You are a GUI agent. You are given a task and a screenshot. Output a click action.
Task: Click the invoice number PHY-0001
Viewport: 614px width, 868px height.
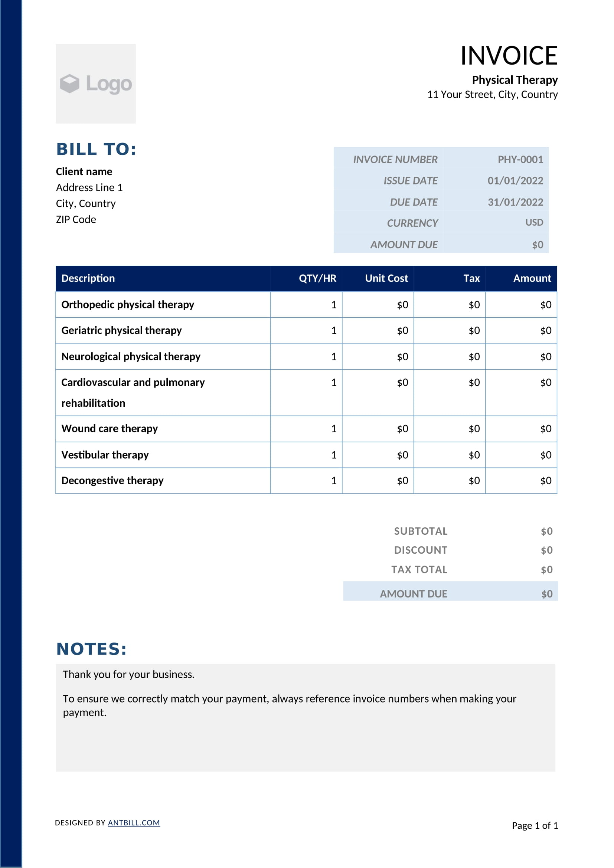pyautogui.click(x=520, y=160)
